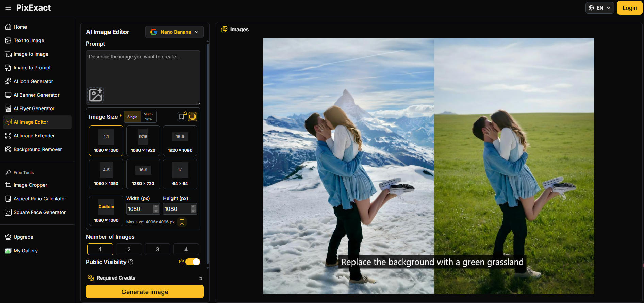
Task: Open Background Remover from sidebar
Action: tap(37, 149)
